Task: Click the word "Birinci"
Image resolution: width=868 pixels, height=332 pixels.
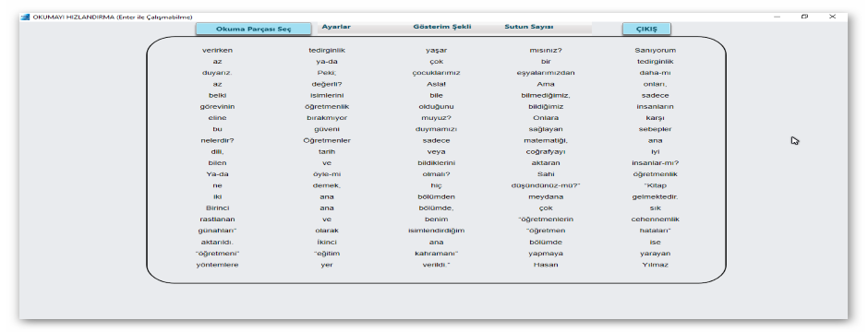Action: point(218,208)
